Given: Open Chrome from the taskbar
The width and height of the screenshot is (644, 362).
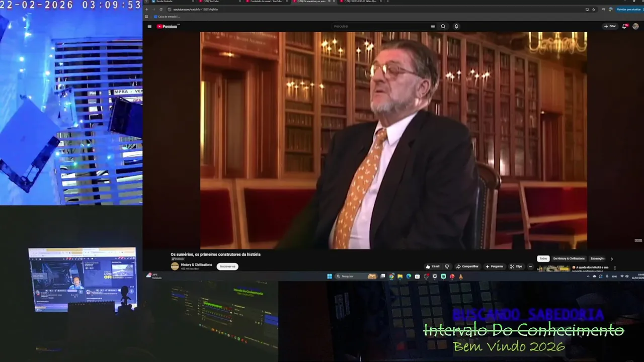Looking at the screenshot, I should [x=391, y=276].
